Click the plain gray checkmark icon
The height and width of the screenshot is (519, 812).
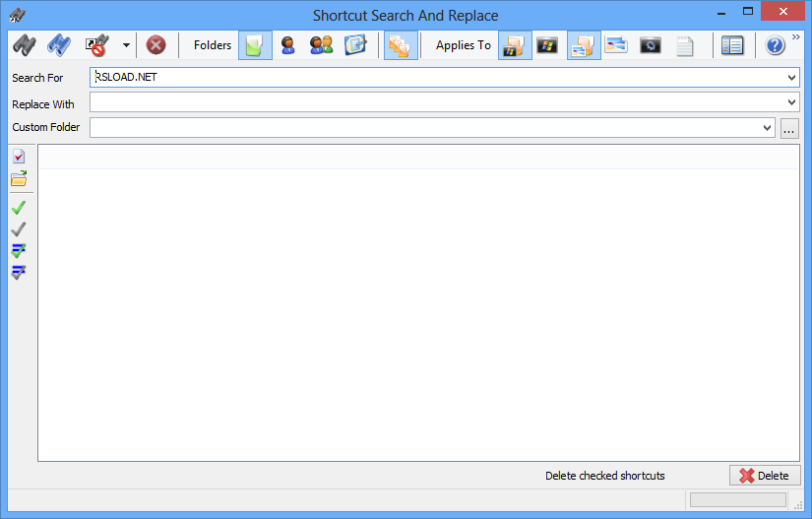[19, 229]
